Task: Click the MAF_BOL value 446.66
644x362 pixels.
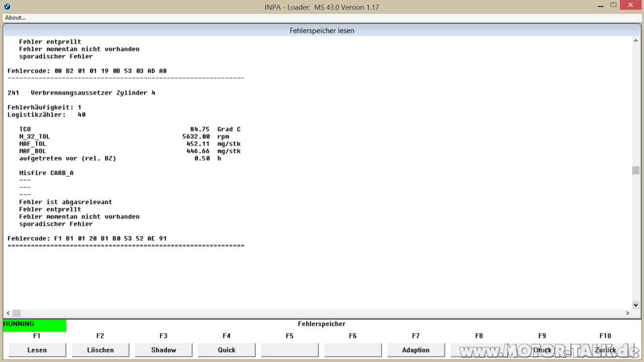Action: tap(198, 151)
